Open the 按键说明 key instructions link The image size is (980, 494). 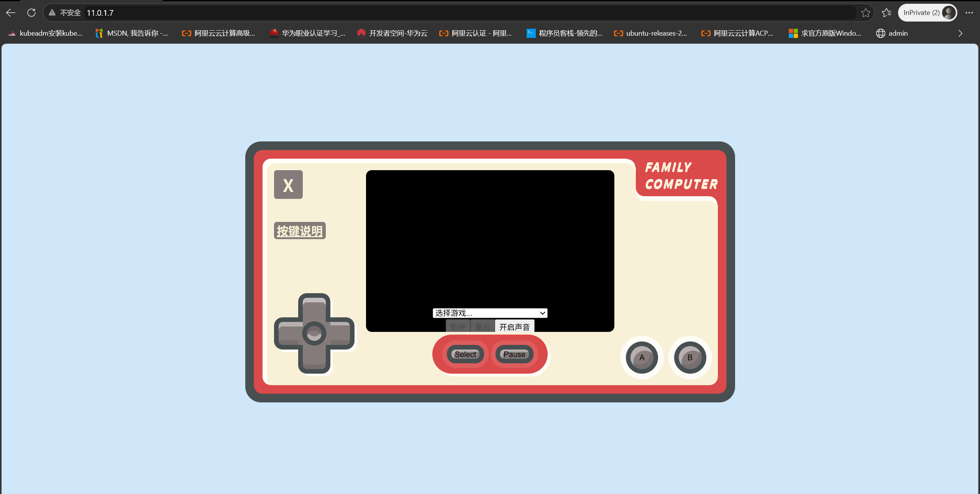tap(300, 231)
